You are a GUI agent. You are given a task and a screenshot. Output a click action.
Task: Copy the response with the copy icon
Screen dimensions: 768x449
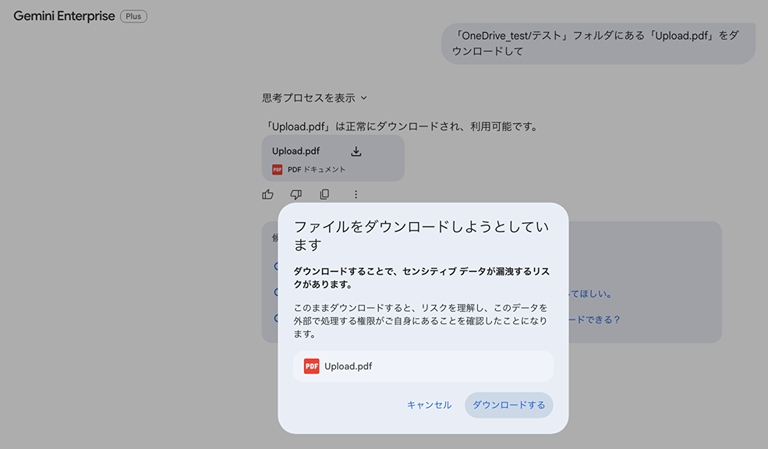[x=324, y=194]
